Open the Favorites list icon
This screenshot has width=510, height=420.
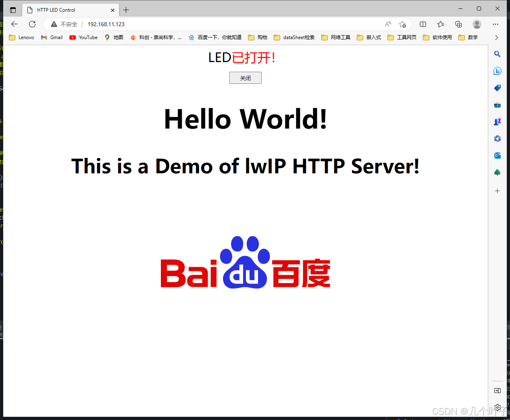[x=441, y=24]
